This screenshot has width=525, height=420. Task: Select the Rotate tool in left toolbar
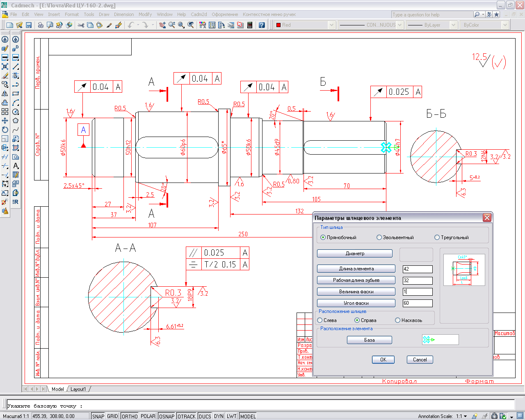(5, 130)
